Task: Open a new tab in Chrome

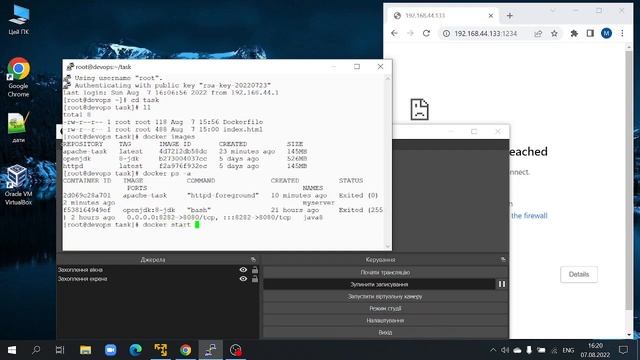Action: (509, 16)
